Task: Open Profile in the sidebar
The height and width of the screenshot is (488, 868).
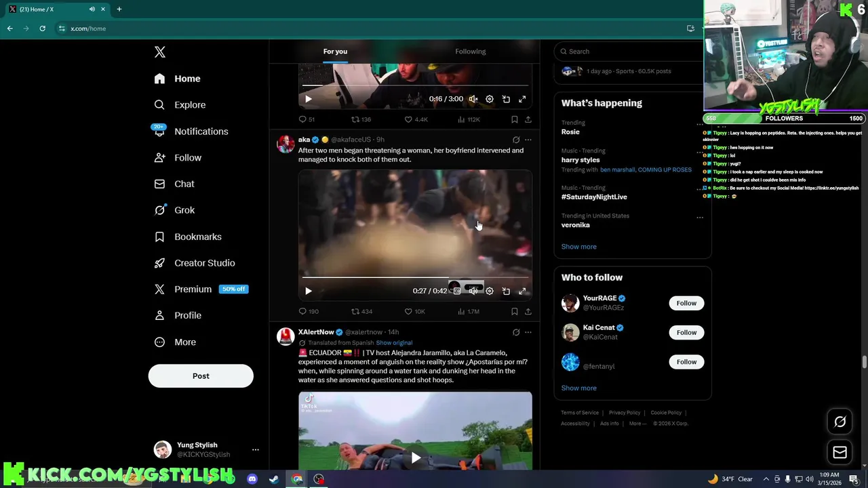Action: (178, 315)
